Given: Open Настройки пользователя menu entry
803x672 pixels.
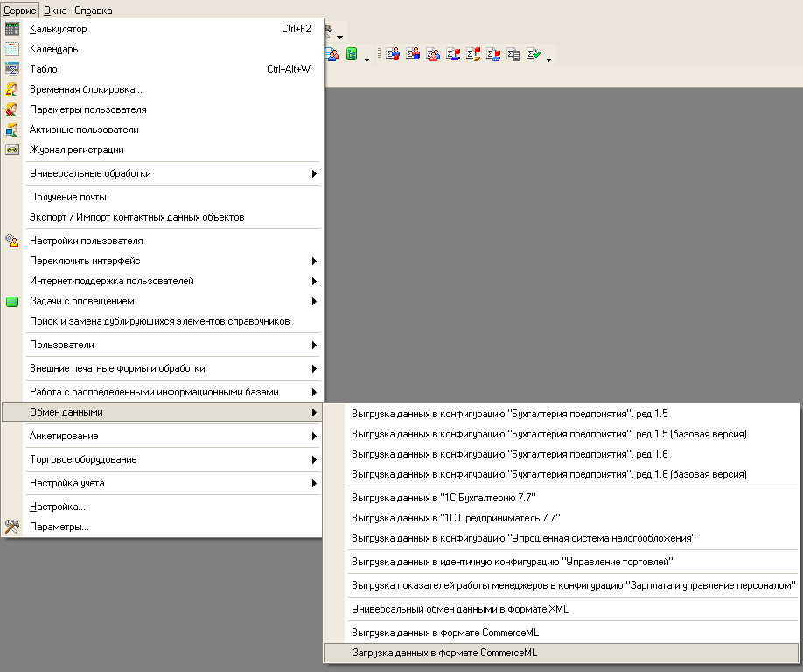Looking at the screenshot, I should [x=86, y=241].
